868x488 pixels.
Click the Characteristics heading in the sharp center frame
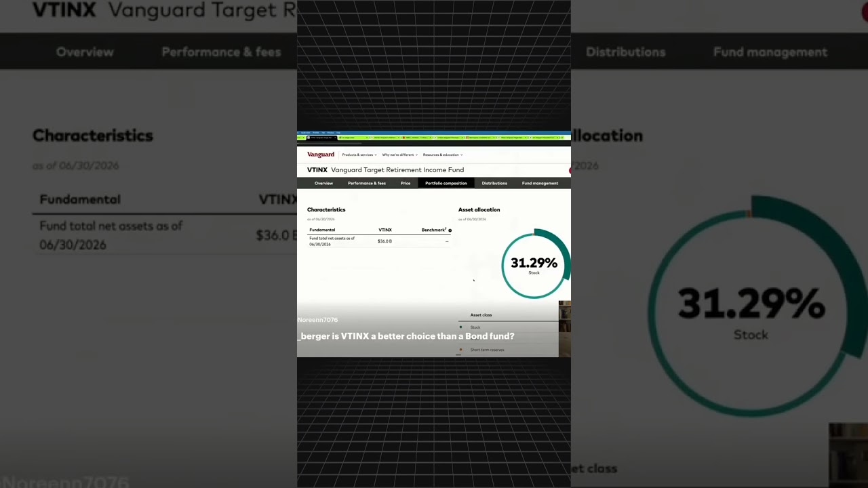[326, 209]
